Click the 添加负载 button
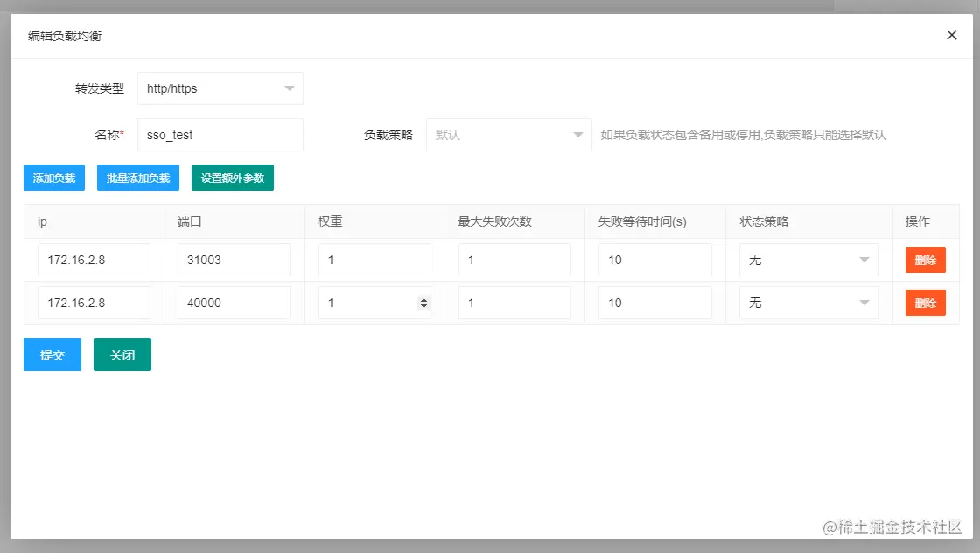Viewport: 980px width, 553px height. click(53, 178)
